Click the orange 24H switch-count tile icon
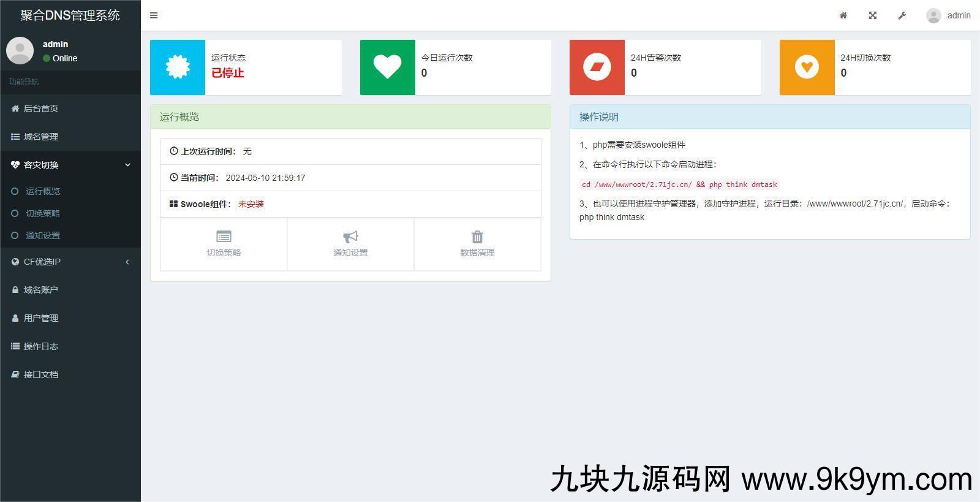The image size is (980, 502). point(807,67)
